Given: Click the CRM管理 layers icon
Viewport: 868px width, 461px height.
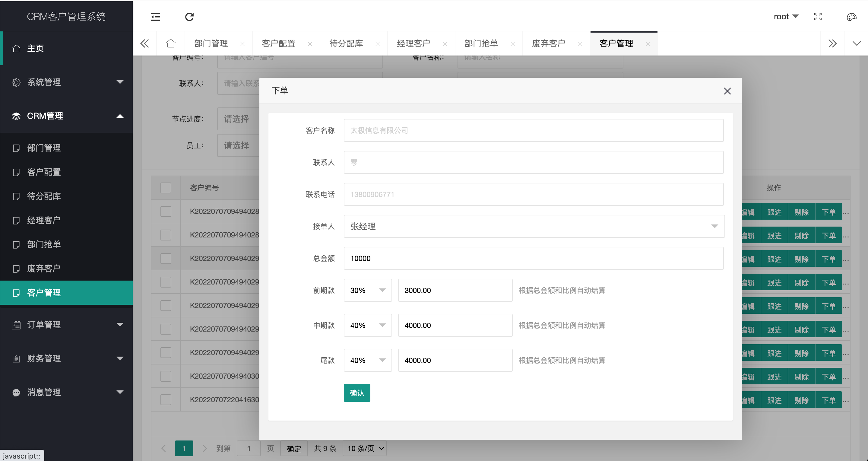Looking at the screenshot, I should pyautogui.click(x=16, y=116).
